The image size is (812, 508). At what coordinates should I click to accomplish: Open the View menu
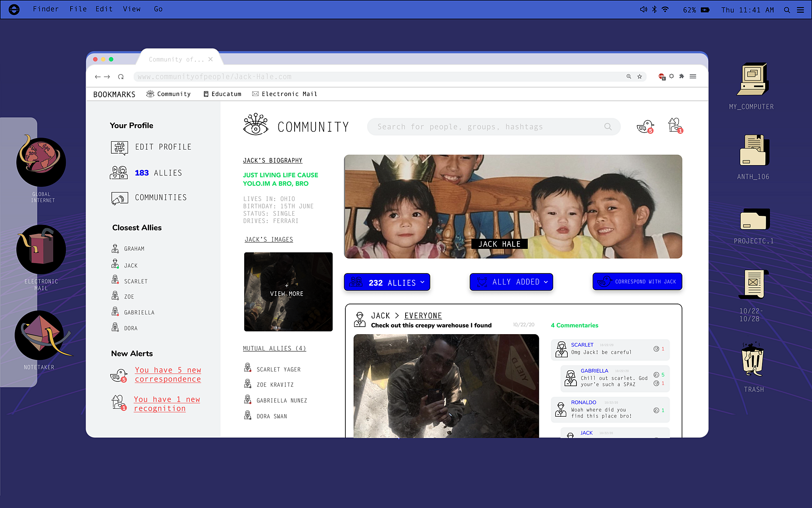click(132, 9)
